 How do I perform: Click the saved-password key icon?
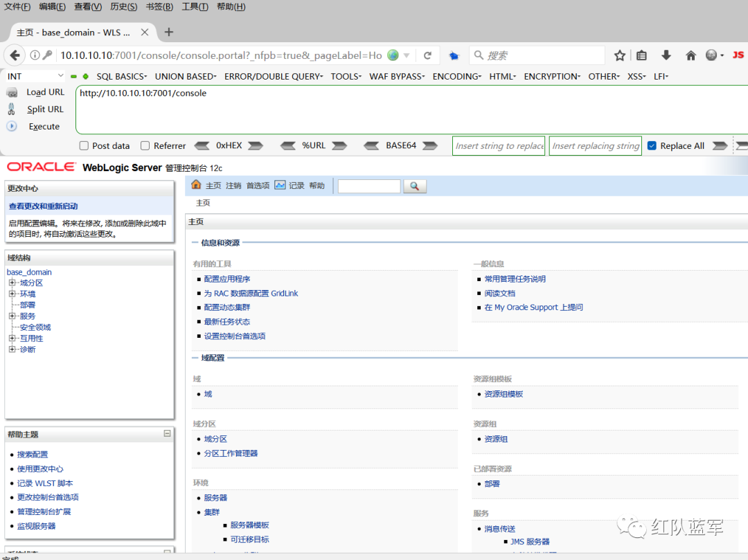pos(47,55)
